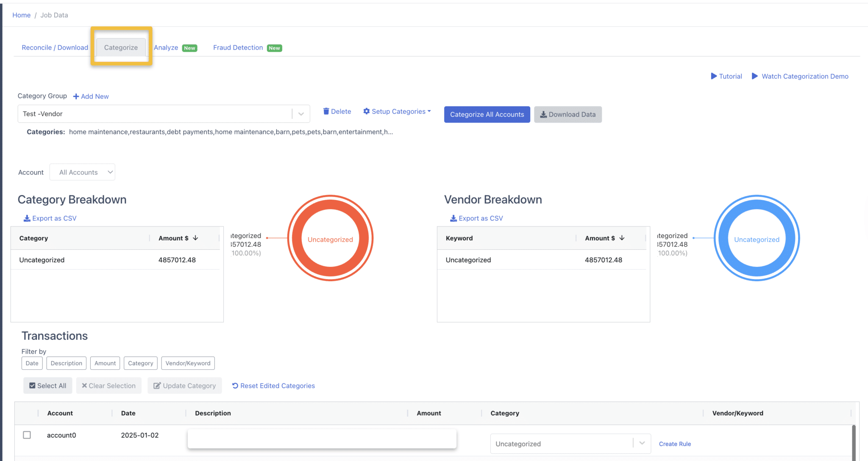Click the Category column header in Transactions
Screen dimensions: 868x461
click(505, 413)
